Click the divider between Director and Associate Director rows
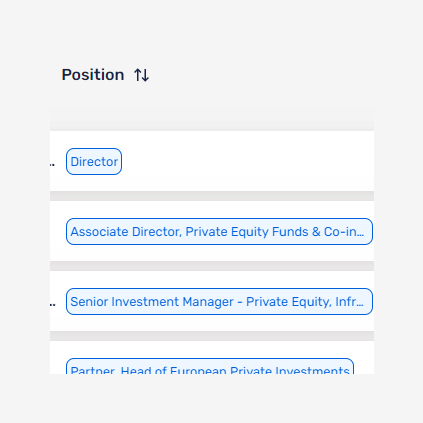 click(212, 196)
